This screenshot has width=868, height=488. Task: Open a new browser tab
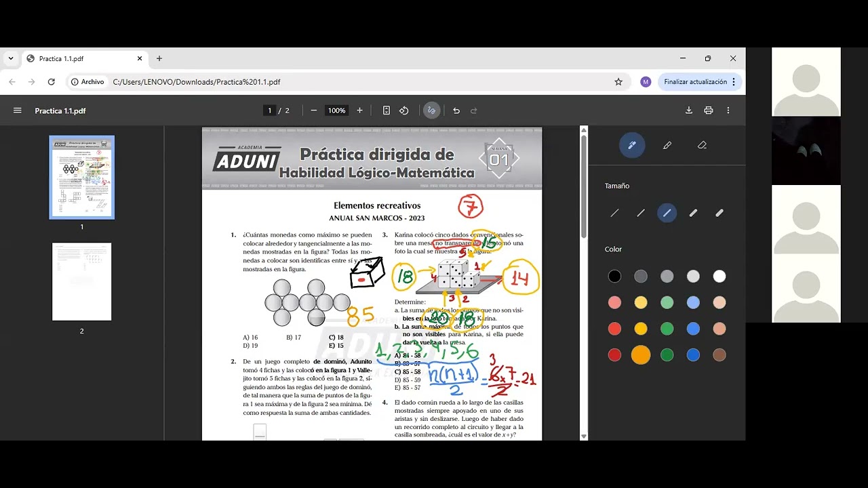(159, 59)
